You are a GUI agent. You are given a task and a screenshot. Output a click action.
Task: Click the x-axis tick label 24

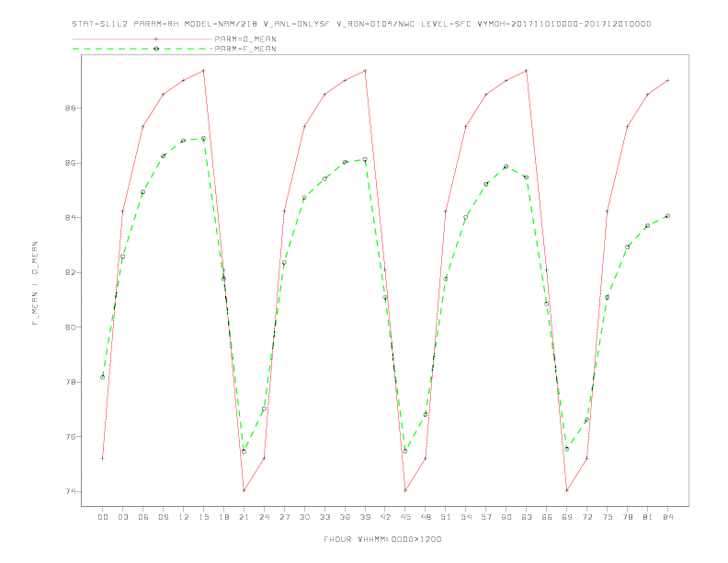(x=264, y=517)
